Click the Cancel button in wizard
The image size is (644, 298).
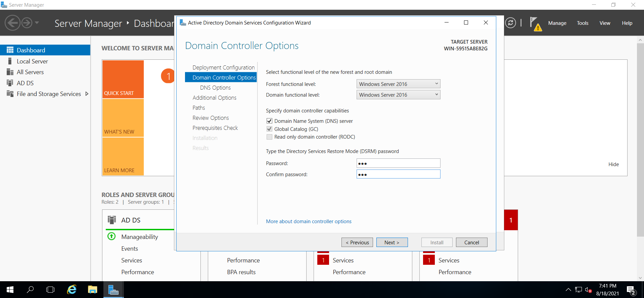(471, 242)
